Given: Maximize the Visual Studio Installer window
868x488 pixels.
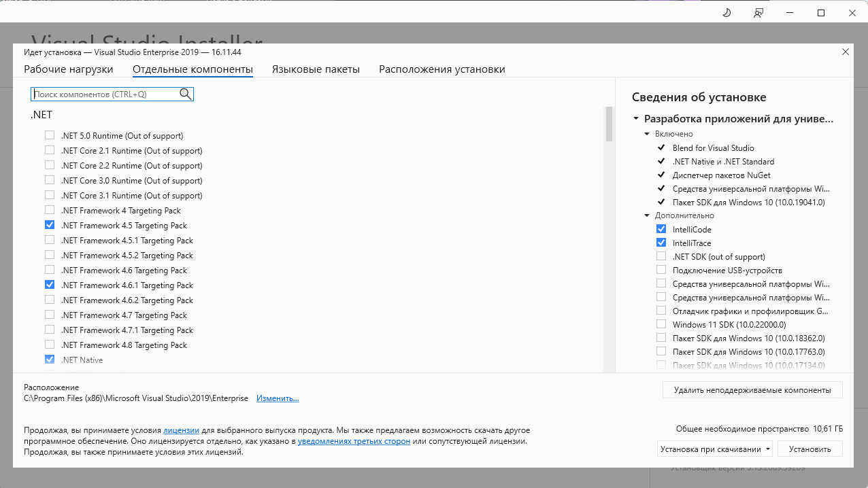Looking at the screenshot, I should (821, 13).
